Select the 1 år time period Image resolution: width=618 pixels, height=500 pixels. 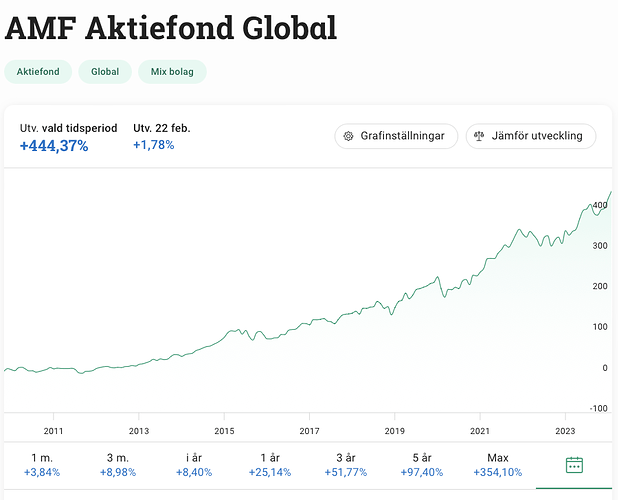269,464
